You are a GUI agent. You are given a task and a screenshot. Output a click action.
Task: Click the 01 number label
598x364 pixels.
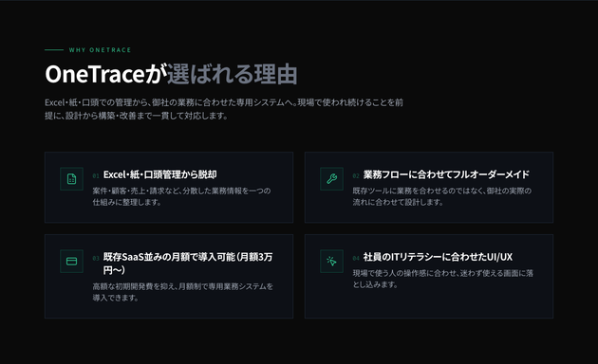point(96,176)
